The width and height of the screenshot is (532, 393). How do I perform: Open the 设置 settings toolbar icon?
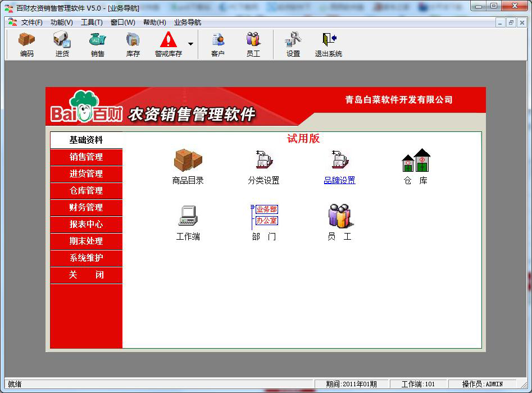pos(293,44)
